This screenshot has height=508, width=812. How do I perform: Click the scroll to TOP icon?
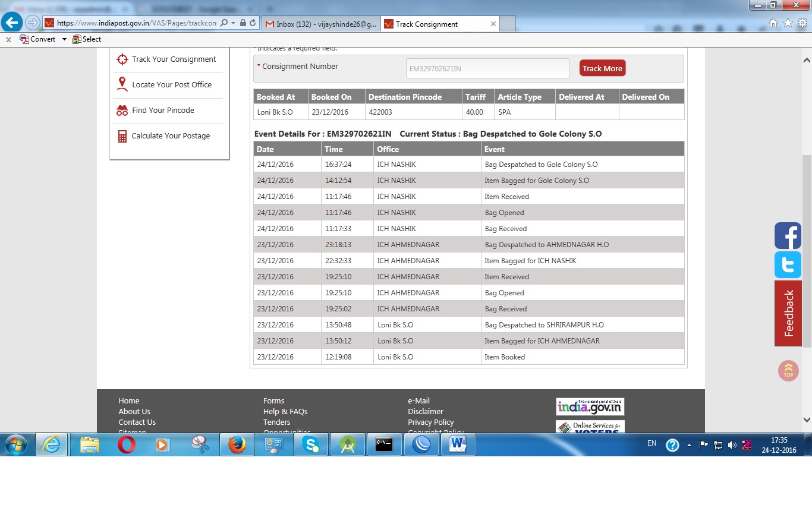tap(788, 371)
